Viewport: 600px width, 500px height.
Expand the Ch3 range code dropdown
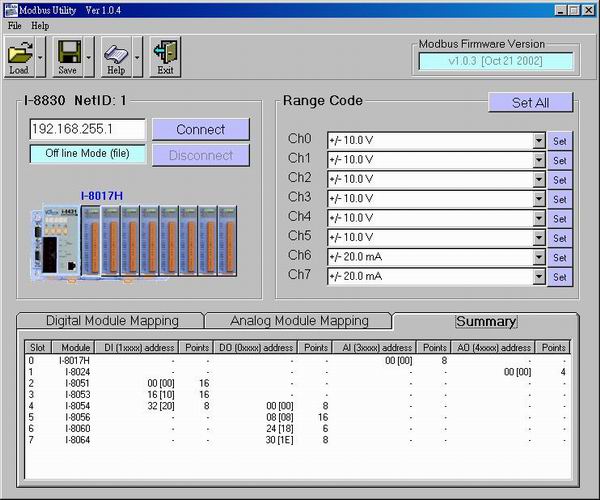coord(539,199)
